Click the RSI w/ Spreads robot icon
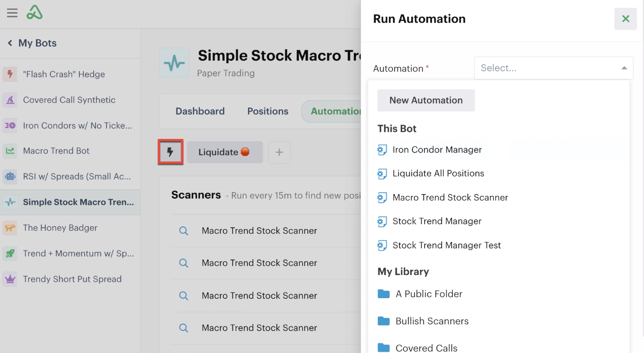Viewport: 644px width, 353px height. (x=10, y=176)
